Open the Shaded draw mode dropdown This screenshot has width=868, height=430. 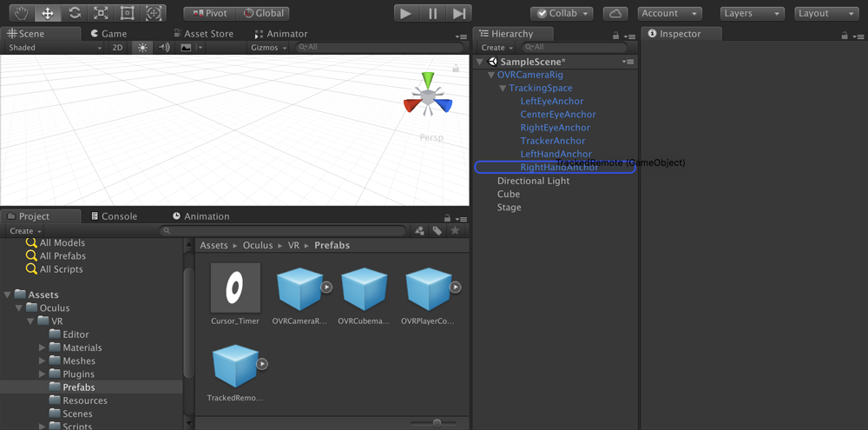coord(54,48)
